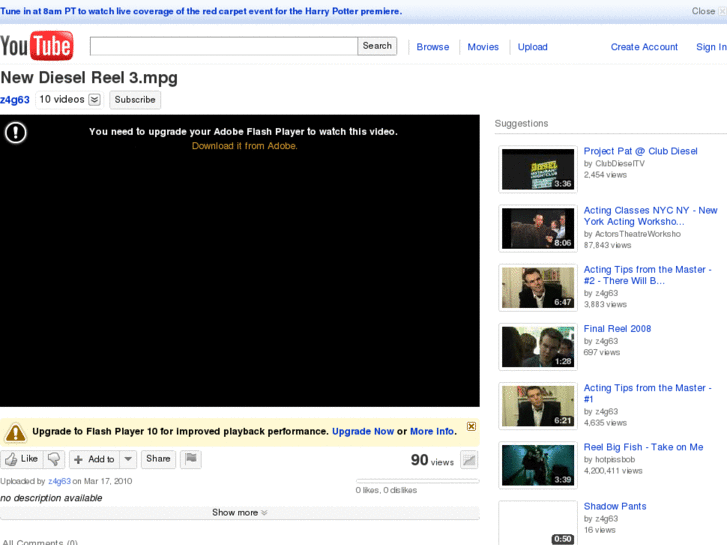
Task: Click the YouTube logo
Action: [37, 46]
